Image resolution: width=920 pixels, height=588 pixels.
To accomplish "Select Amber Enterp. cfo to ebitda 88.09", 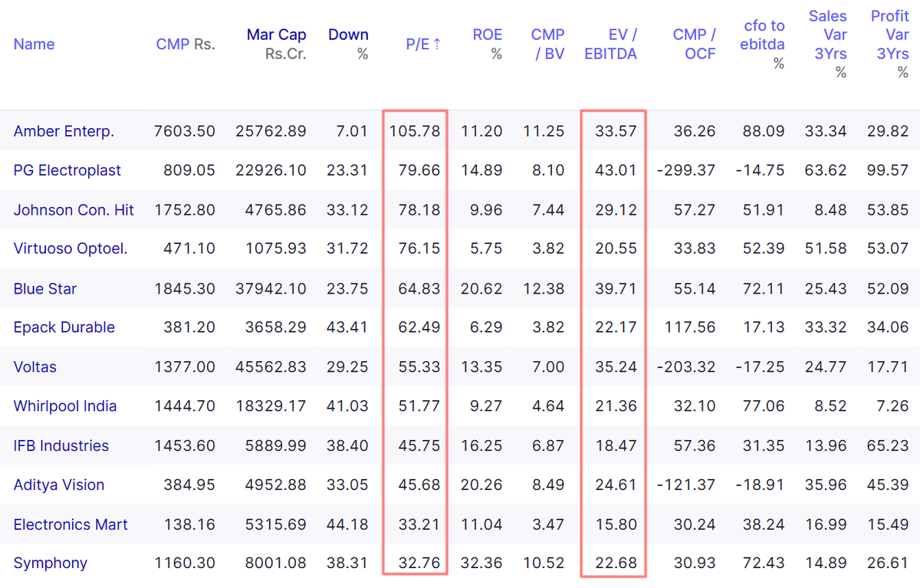I will pyautogui.click(x=764, y=131).
